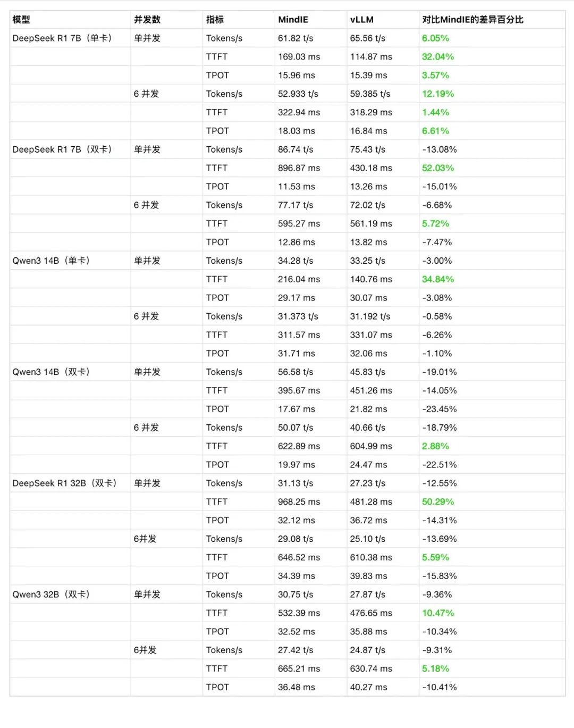Viewport: 574px width, 728px height.
Task: Click the 968.25 ms MindIE value
Action: 299,501
